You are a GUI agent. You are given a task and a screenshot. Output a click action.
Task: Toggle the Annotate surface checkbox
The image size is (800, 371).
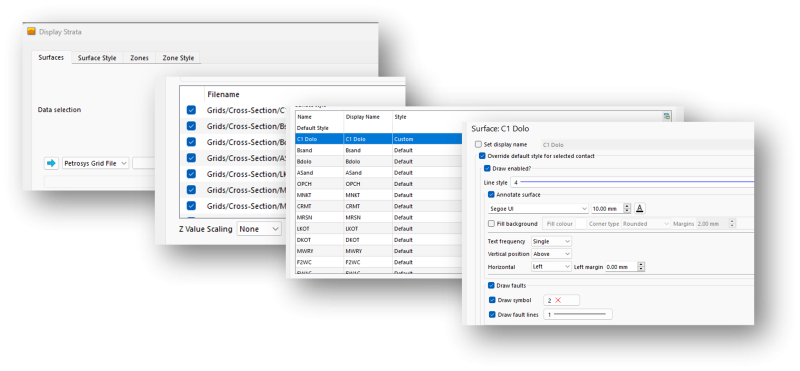coord(491,194)
